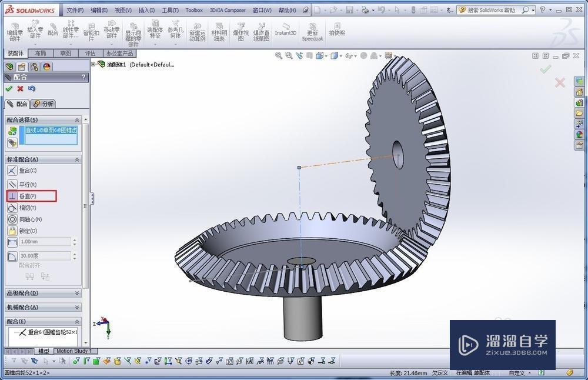Click the 搜索 SolidWorks 帮助 search box
The image size is (588, 380).
491,10
